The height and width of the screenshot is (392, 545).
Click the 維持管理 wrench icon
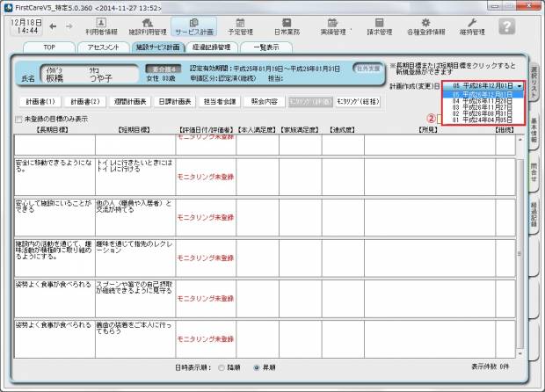(x=470, y=25)
